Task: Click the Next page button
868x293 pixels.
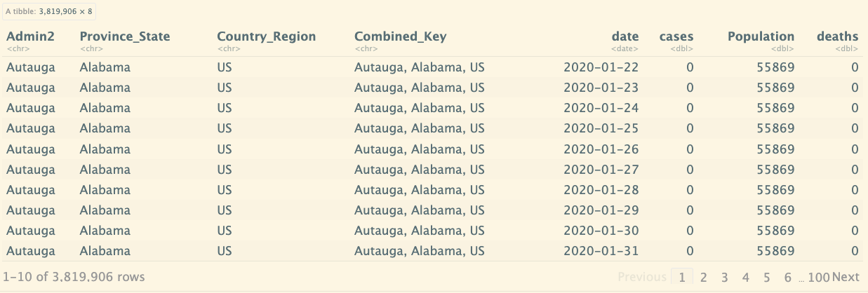Action: coord(846,277)
